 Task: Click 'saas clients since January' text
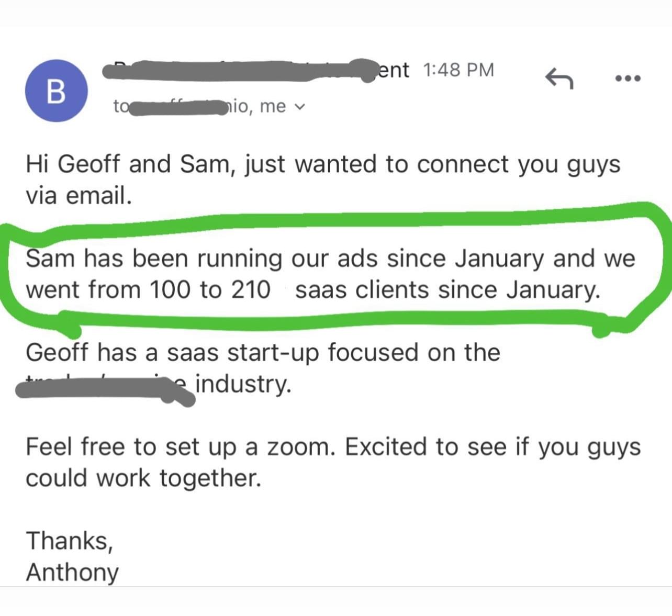447,289
